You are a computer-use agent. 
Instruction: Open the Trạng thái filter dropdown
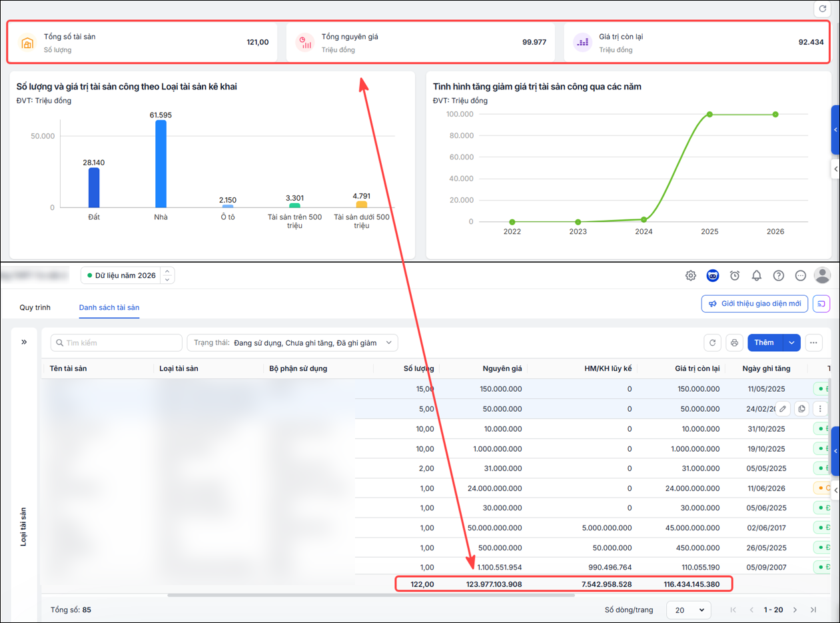pos(292,342)
